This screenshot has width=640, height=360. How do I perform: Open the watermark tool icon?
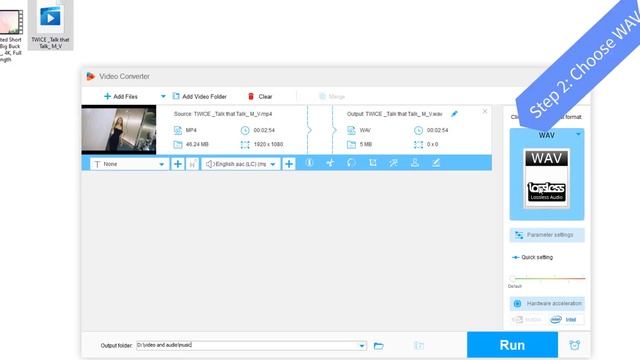pos(415,163)
